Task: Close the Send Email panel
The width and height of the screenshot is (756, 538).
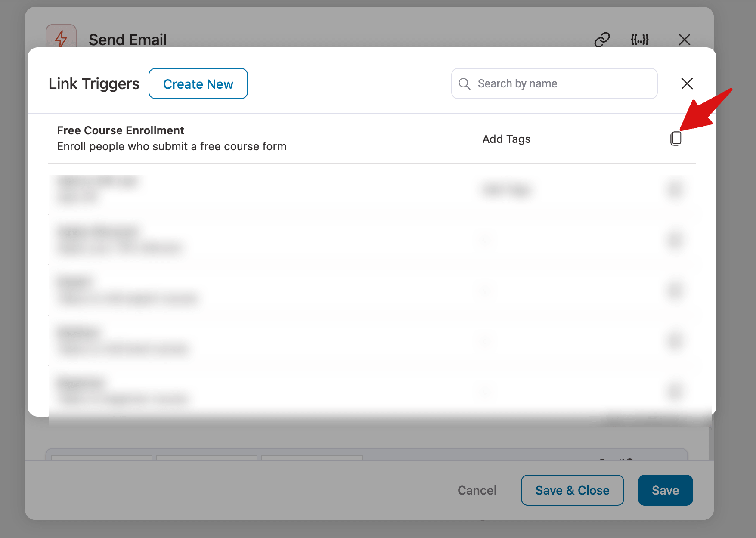Action: pyautogui.click(x=684, y=40)
